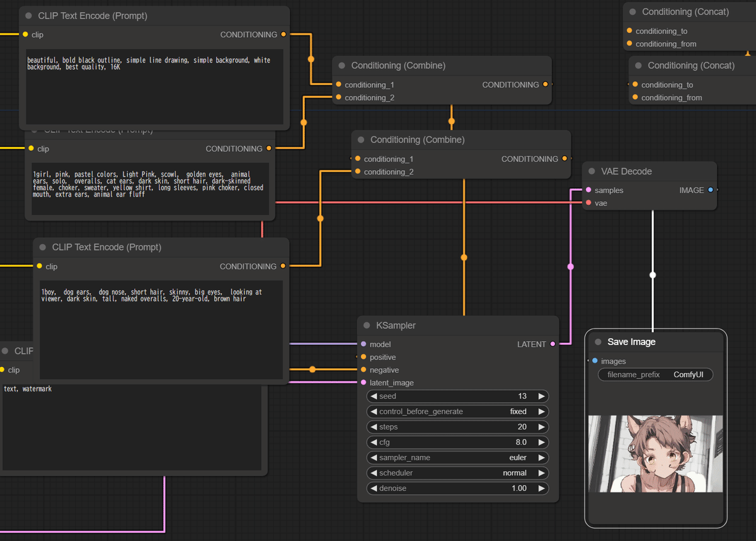
Task: Open the generated image preview in Save Image
Action: point(655,453)
